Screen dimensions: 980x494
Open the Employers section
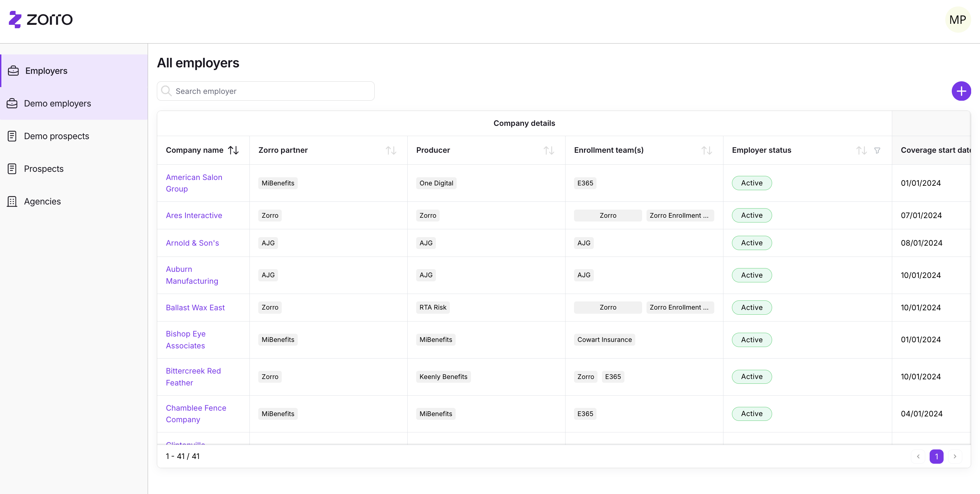tap(74, 71)
